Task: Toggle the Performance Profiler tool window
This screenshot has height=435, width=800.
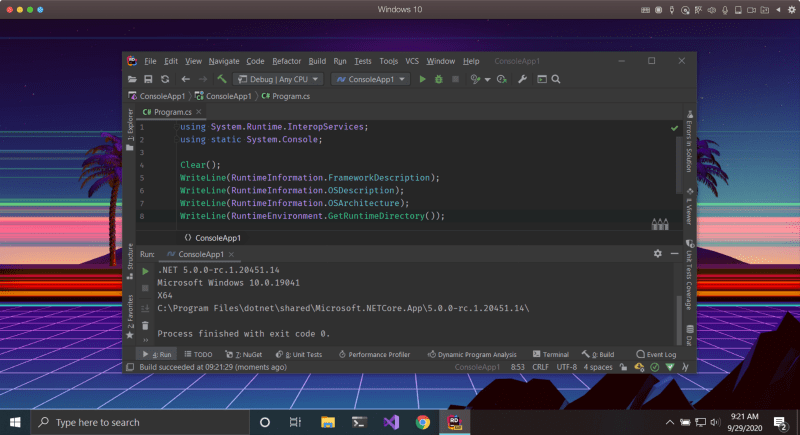Action: pos(374,354)
